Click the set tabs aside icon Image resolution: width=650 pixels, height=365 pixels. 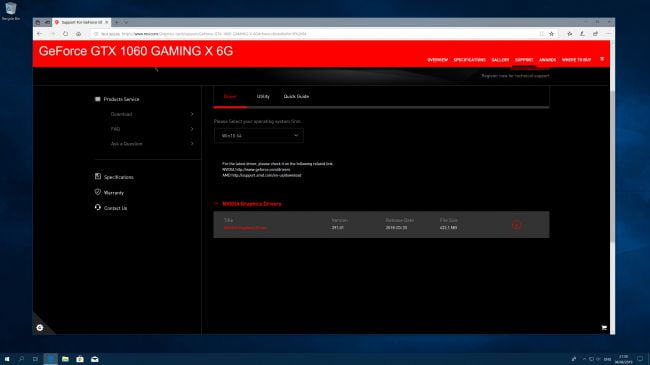[47, 22]
